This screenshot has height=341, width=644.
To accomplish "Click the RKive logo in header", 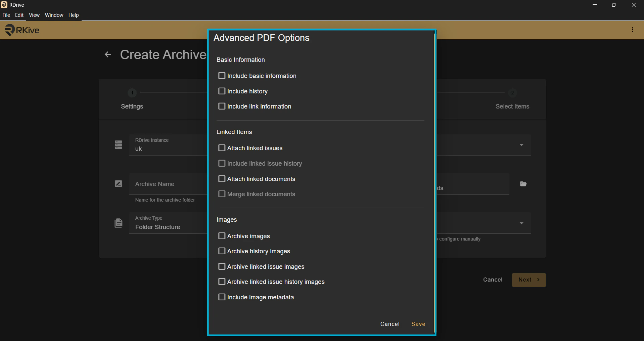I will pos(22,30).
